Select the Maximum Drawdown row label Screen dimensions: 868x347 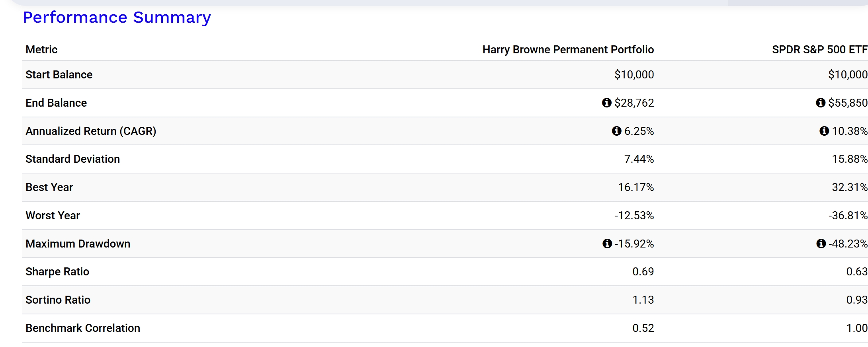78,244
